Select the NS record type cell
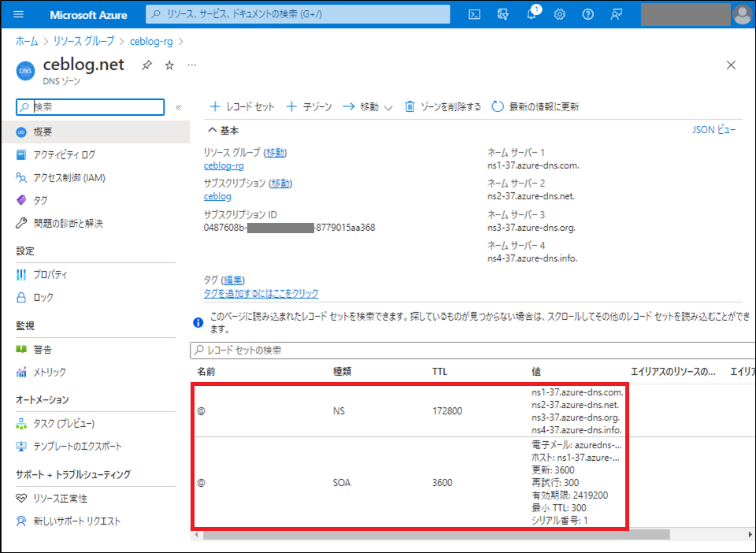 (339, 411)
